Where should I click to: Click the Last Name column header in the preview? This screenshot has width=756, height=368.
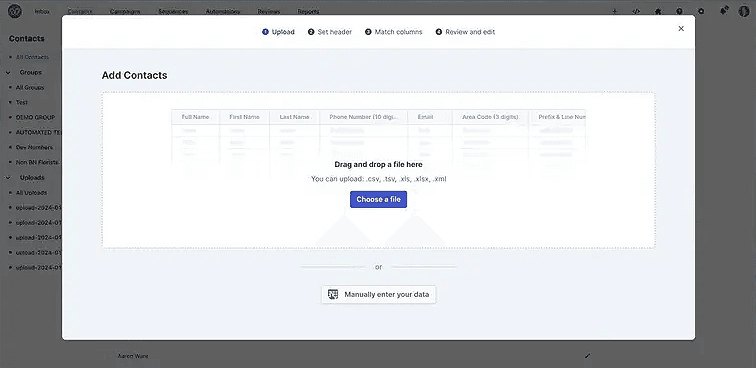tap(294, 117)
